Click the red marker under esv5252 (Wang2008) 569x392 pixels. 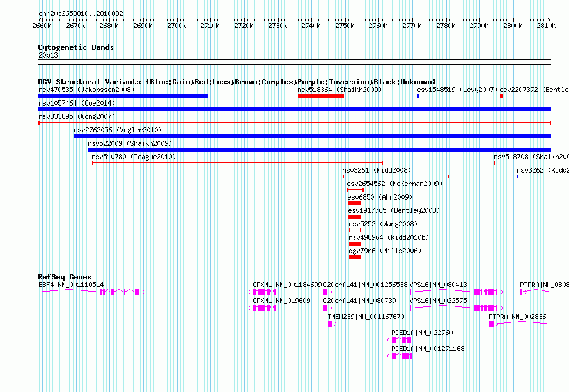coord(355,230)
